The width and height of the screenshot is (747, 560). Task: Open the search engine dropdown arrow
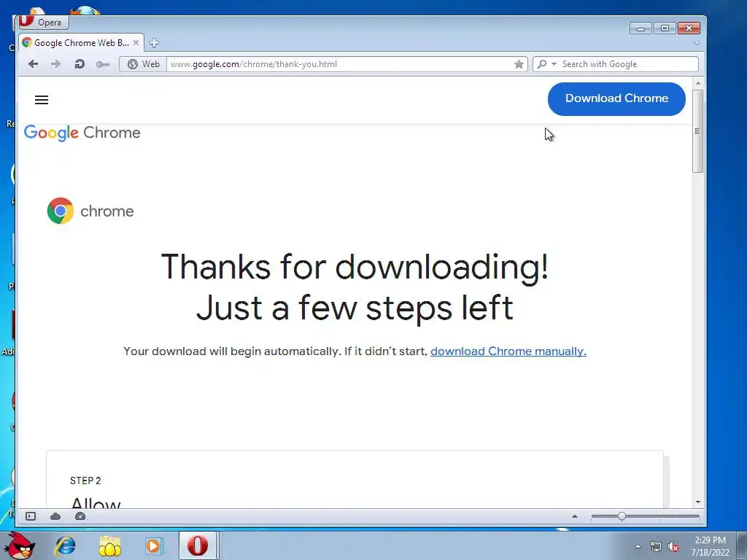coord(554,64)
